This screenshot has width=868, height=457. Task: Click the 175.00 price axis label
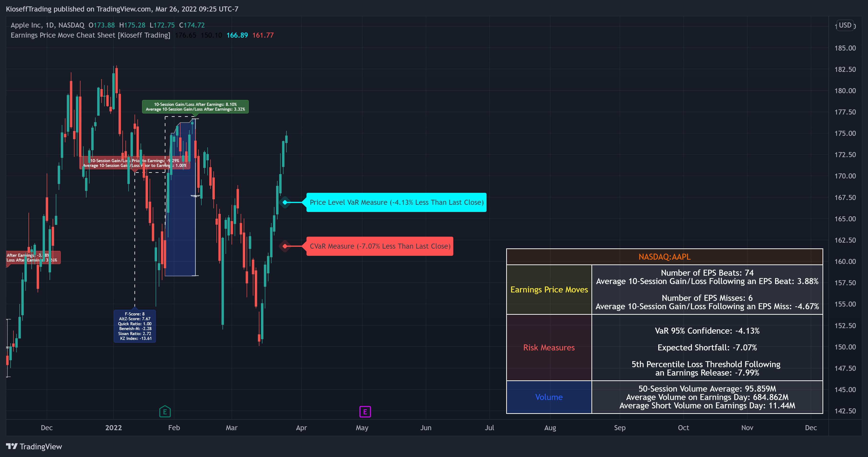click(845, 133)
